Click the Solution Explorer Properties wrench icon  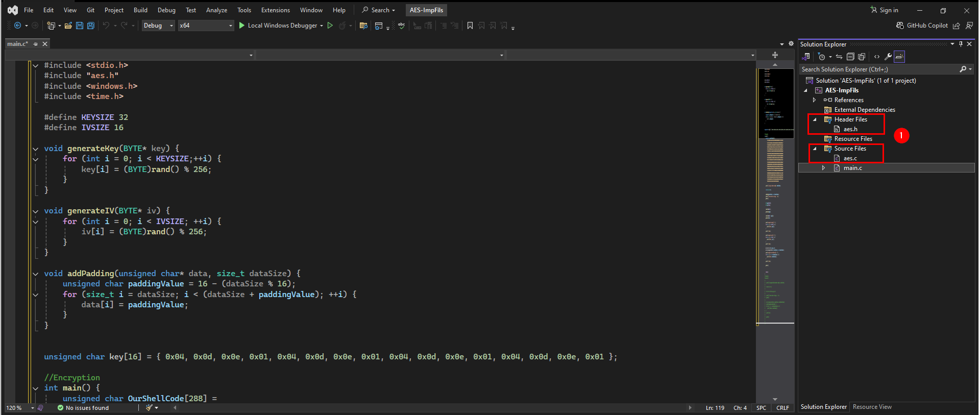point(888,57)
